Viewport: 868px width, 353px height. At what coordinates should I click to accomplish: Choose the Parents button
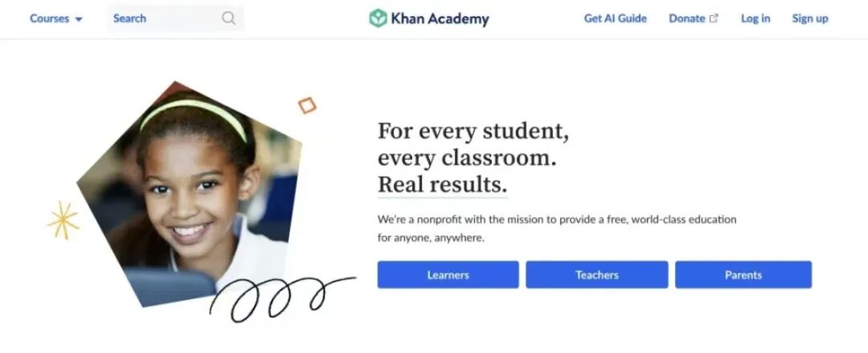pyautogui.click(x=743, y=275)
